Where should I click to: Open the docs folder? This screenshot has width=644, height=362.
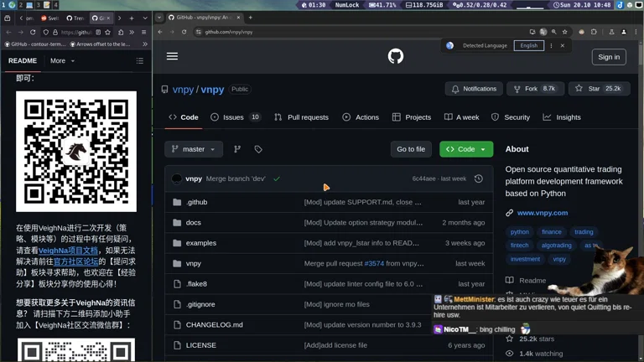[193, 223]
